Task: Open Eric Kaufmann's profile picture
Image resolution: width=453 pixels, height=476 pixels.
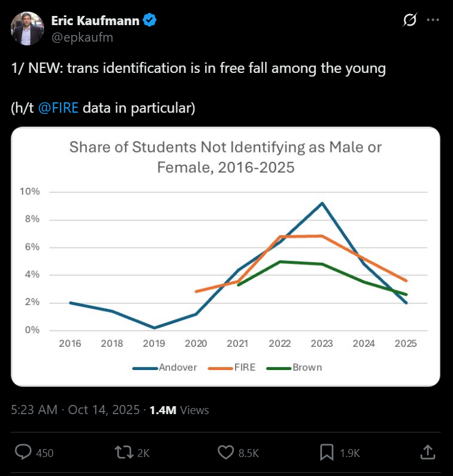Action: click(28, 28)
